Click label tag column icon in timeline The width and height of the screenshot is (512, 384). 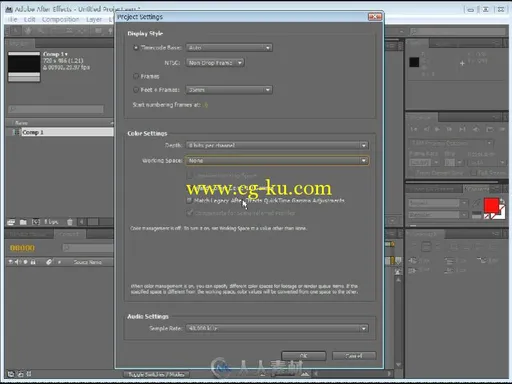pyautogui.click(x=49, y=262)
